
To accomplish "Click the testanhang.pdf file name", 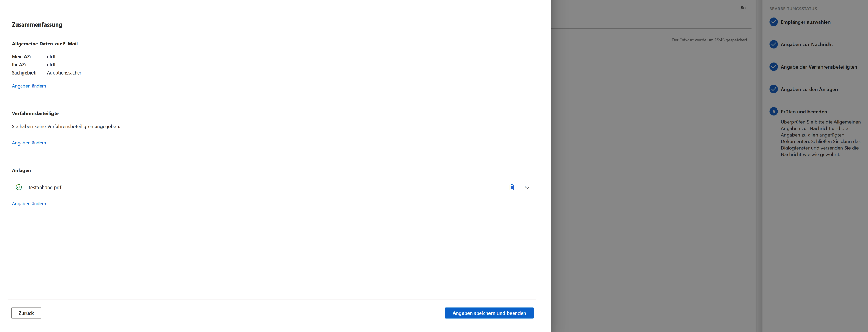I will tap(45, 188).
